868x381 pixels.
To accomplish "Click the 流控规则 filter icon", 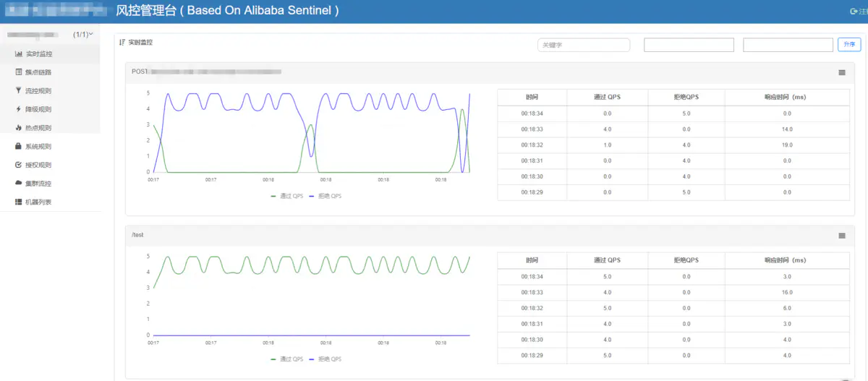I will pos(19,91).
